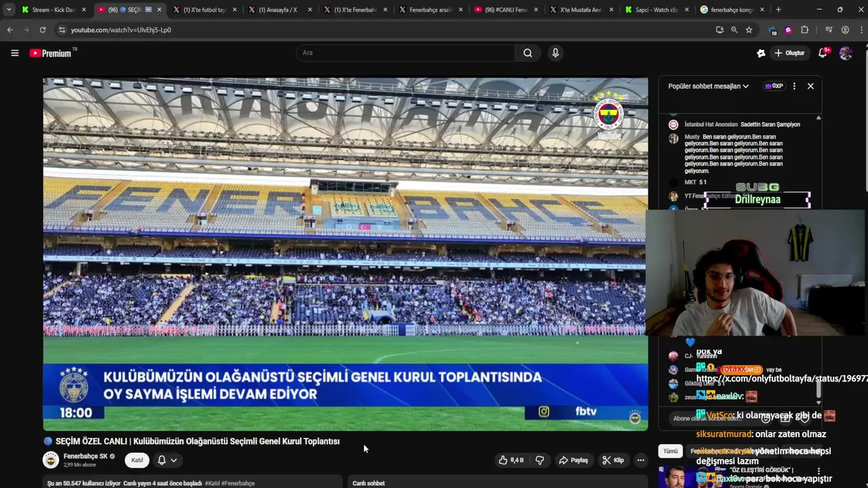Open more video actions ellipsis

(x=640, y=460)
